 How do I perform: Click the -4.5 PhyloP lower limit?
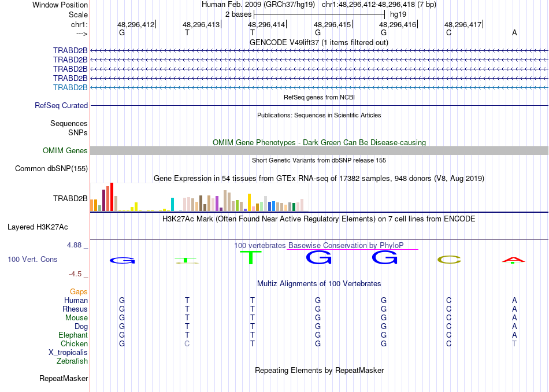tap(75, 274)
